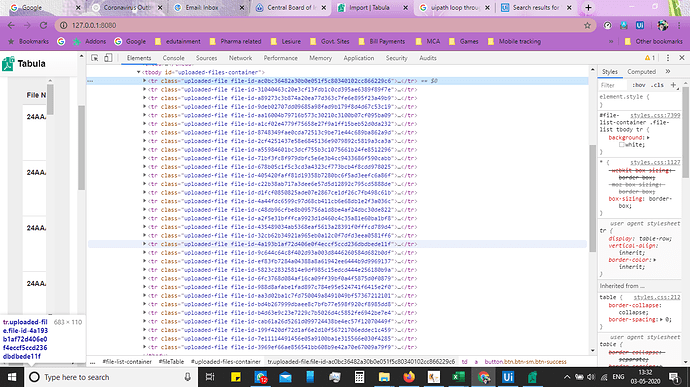Viewport: 690px width, 387px height.
Task: Click the white background color swatch
Action: pyautogui.click(x=622, y=144)
